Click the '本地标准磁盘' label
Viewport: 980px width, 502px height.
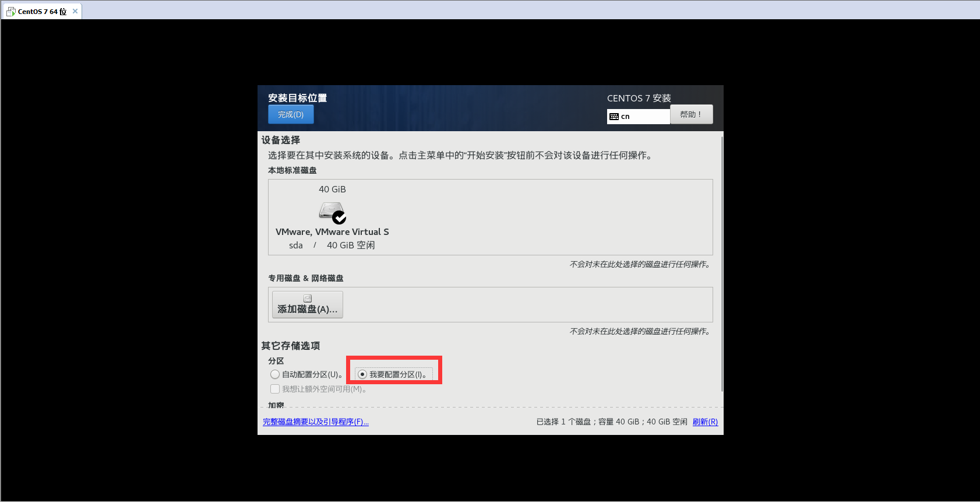click(x=292, y=170)
